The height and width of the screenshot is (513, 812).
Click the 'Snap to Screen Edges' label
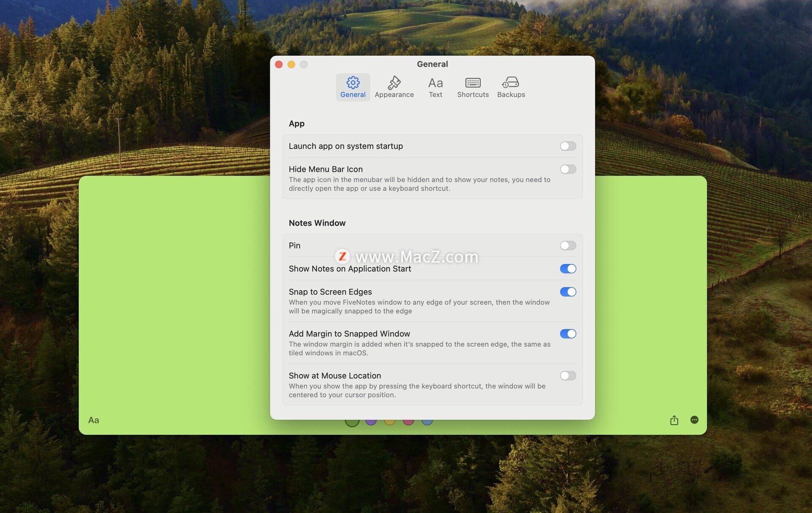(x=330, y=292)
